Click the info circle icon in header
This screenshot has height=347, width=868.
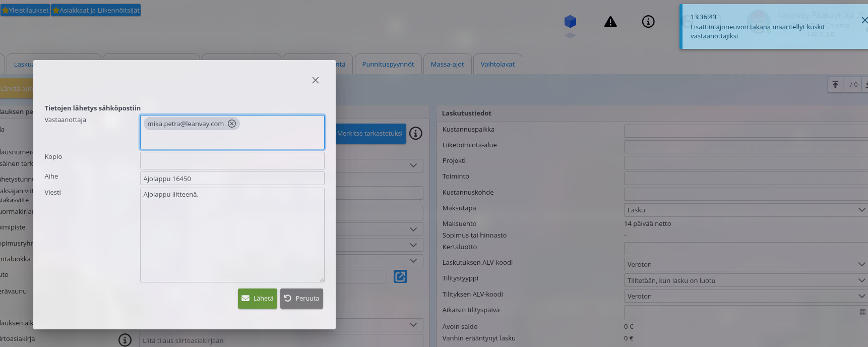tap(648, 22)
